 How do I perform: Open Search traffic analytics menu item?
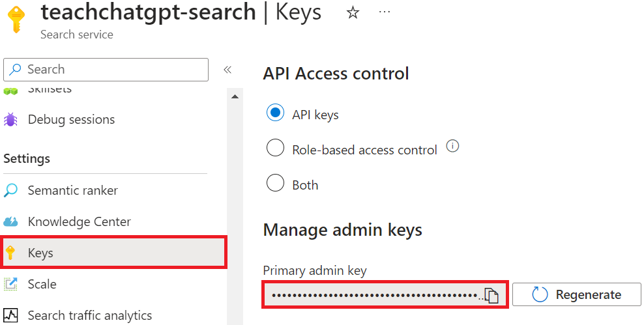pos(89,316)
